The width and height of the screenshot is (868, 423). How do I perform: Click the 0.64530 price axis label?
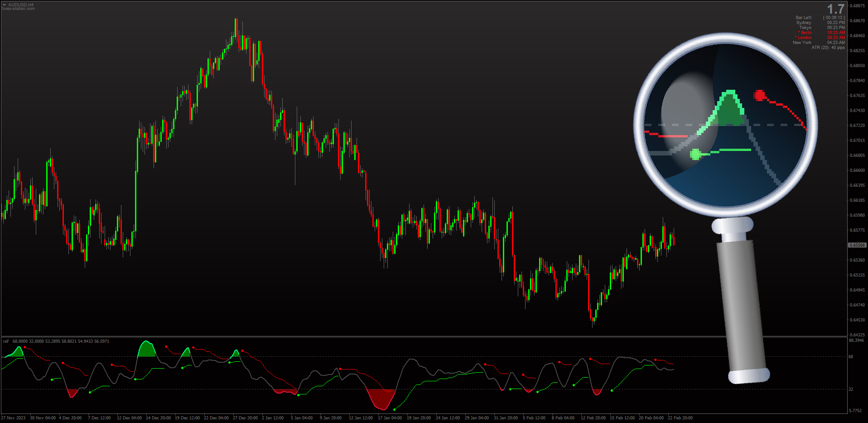857,320
